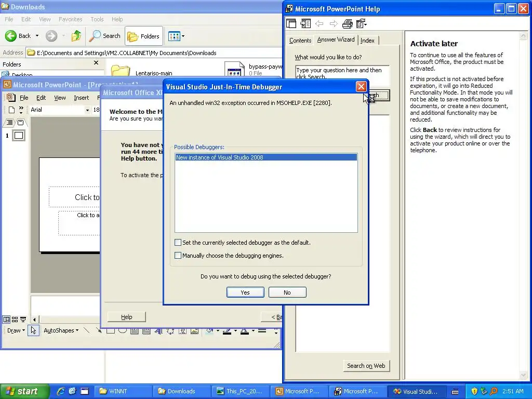Apply the Line Color swatch on drawing toolbar
532x399 pixels.
click(227, 331)
